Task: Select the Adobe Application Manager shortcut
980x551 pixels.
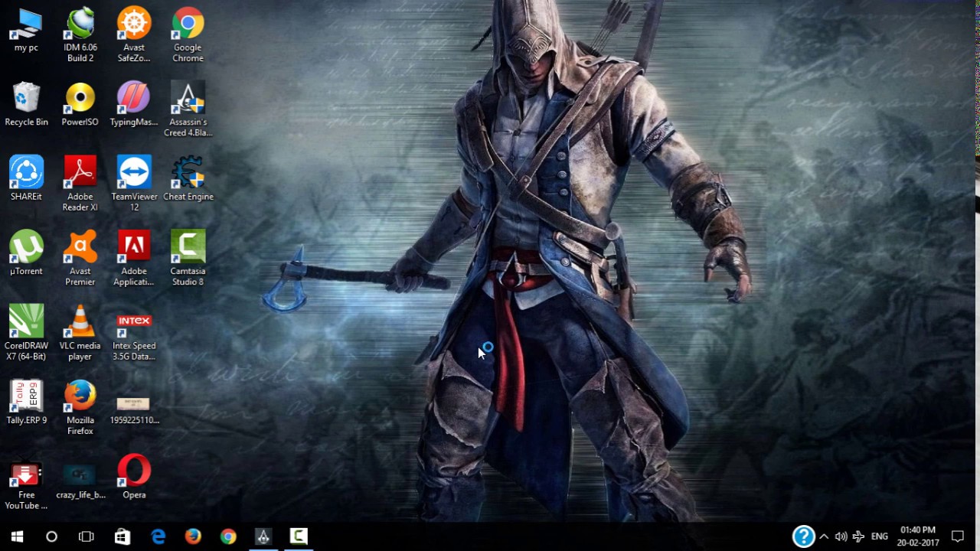Action: coord(134,259)
